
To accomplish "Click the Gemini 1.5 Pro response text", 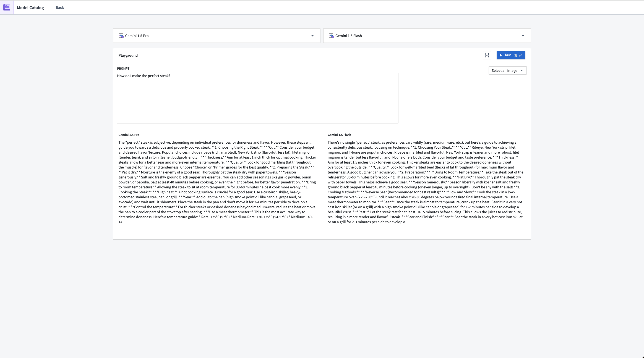I will (217, 182).
